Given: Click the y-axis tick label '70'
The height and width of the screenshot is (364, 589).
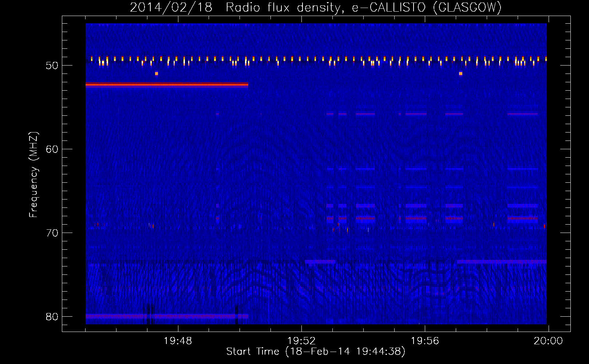Looking at the screenshot, I should tap(52, 233).
